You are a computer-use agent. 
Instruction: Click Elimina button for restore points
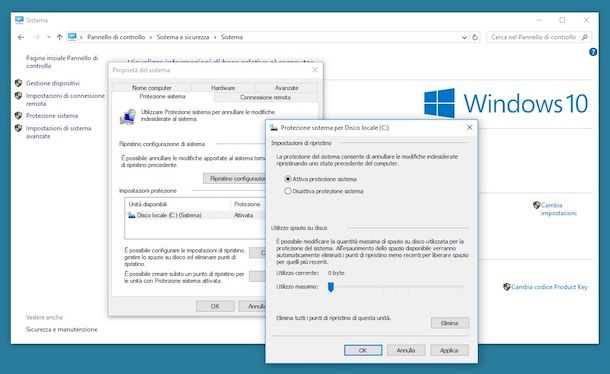click(x=450, y=323)
